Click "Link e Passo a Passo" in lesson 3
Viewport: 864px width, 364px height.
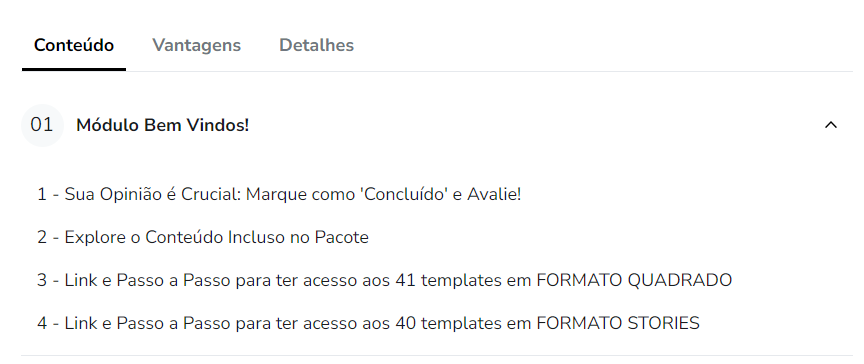pyautogui.click(x=148, y=280)
